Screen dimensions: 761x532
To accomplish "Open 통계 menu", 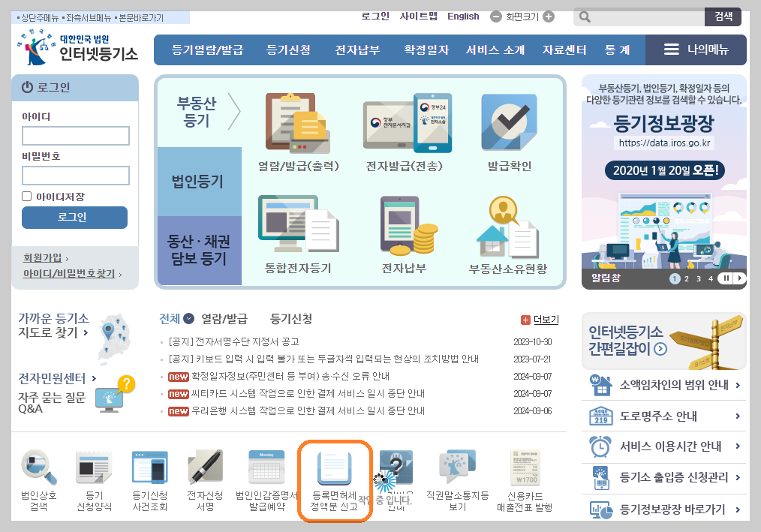I will click(x=618, y=50).
